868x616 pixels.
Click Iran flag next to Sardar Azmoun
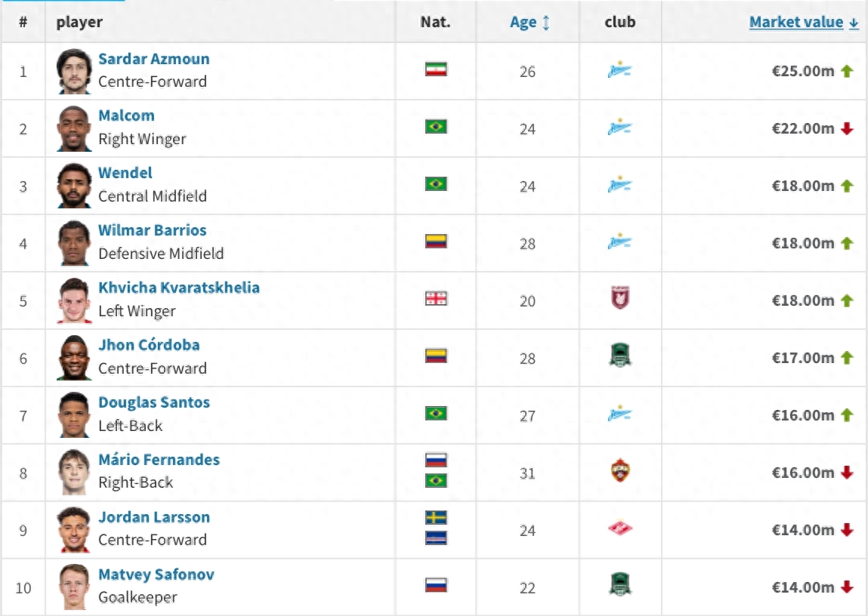click(436, 69)
